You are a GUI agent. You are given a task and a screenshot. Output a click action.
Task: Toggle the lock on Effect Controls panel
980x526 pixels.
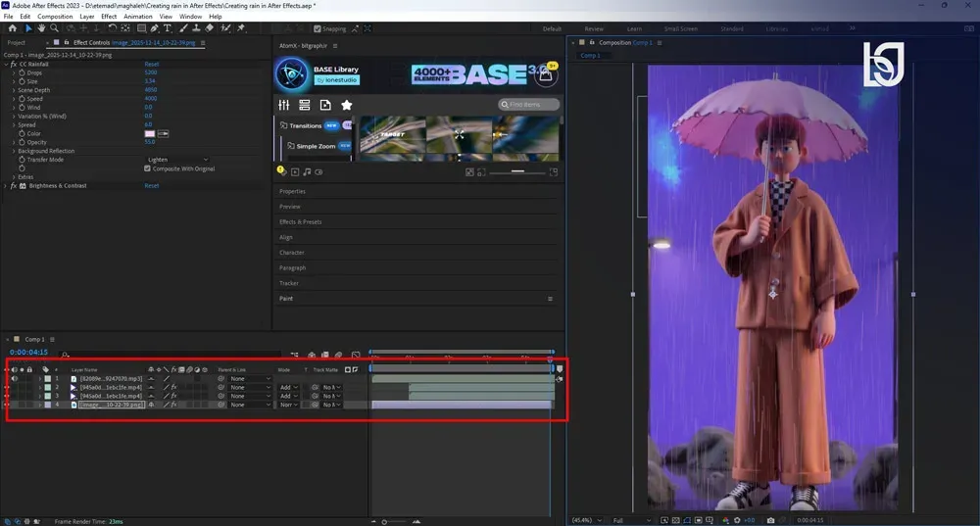click(x=67, y=42)
